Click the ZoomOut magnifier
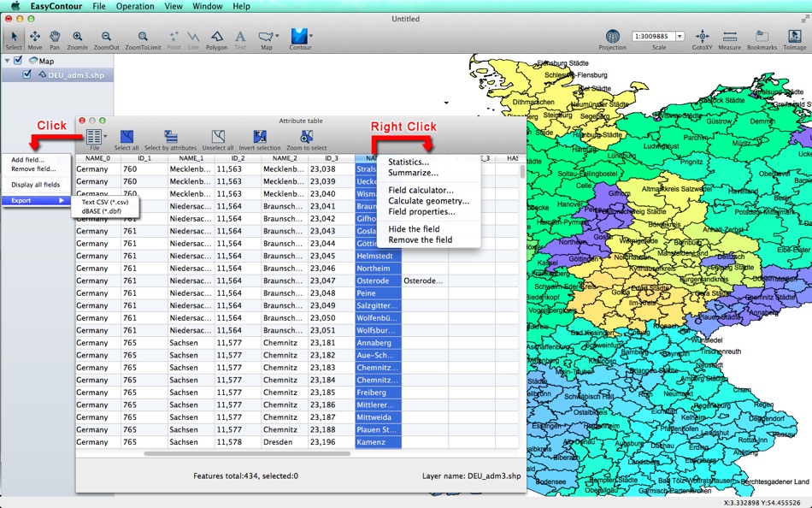 pos(106,39)
